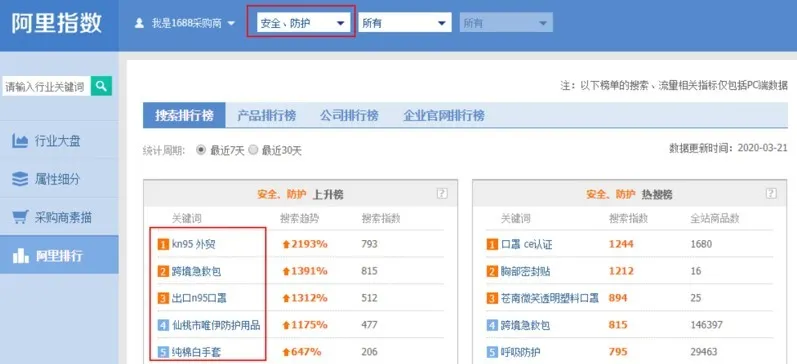Open 跨境急救包 in 热搜榜 list

pyautogui.click(x=526, y=325)
